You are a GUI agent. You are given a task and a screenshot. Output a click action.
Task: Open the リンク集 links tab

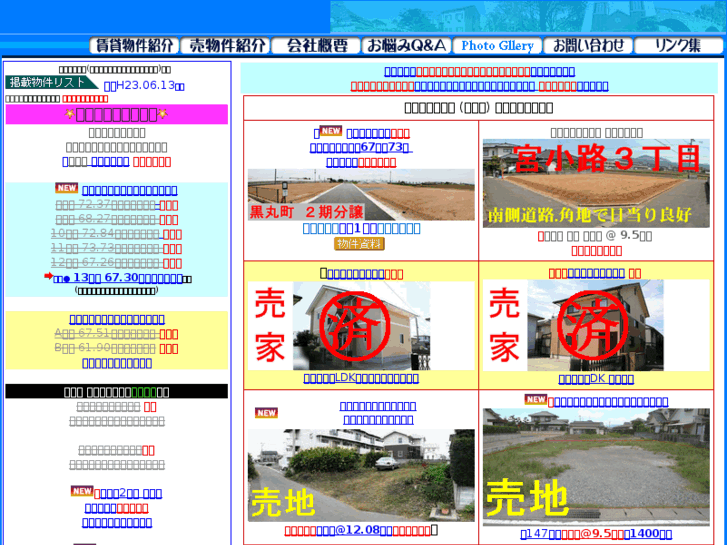678,45
